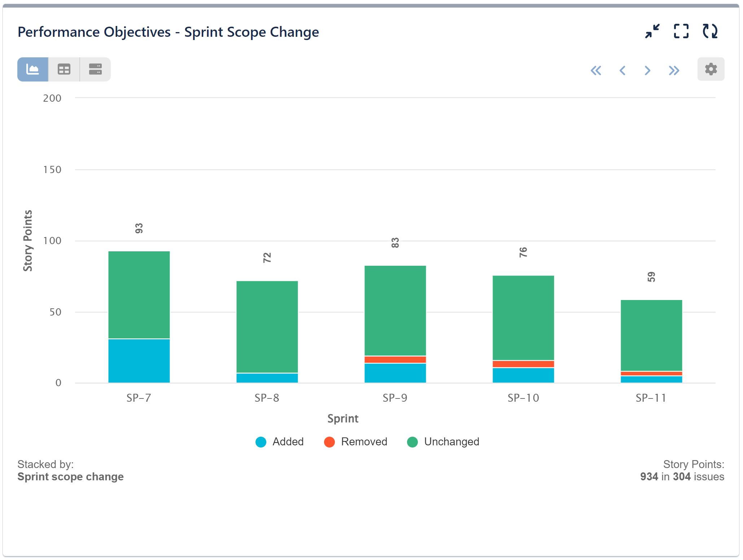This screenshot has height=560, width=743.
Task: Go to previous page with left chevron
Action: (622, 71)
